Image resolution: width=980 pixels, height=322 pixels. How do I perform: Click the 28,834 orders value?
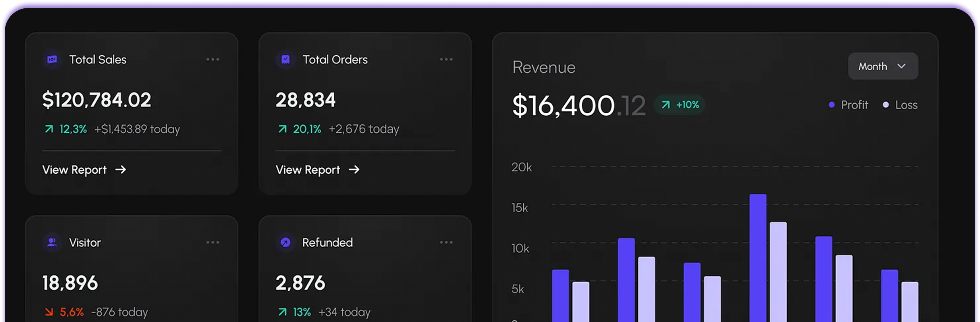click(305, 100)
